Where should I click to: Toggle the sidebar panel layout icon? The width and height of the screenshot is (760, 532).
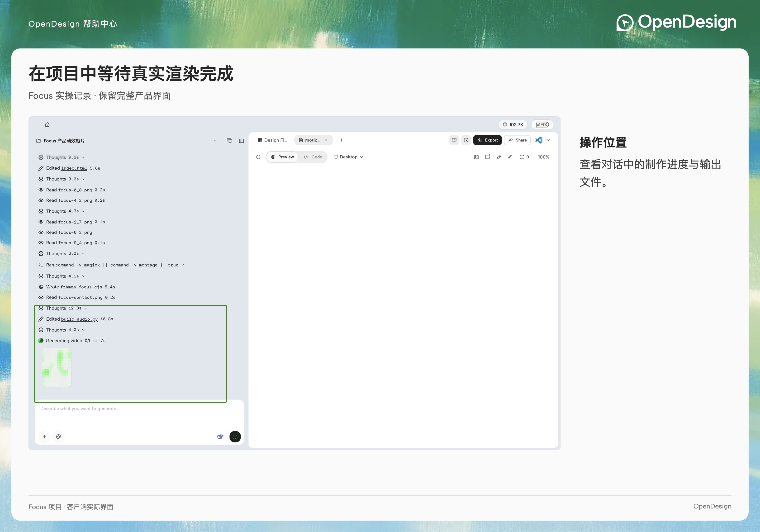241,141
